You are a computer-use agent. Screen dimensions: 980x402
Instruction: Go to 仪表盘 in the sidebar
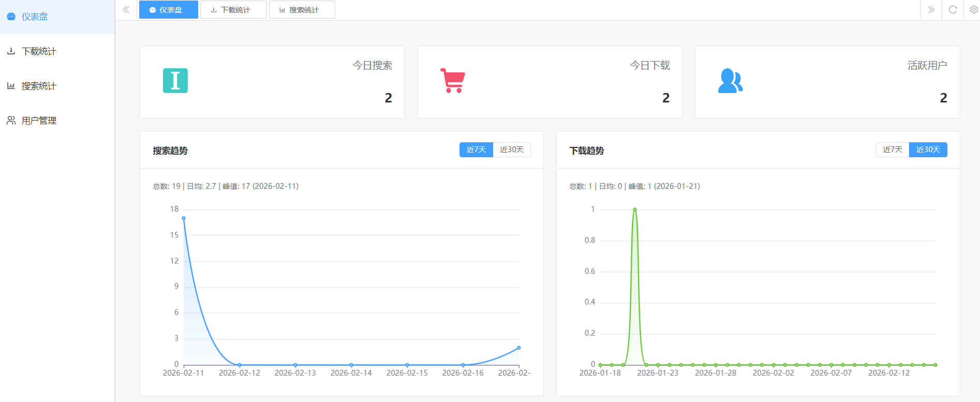[x=35, y=17]
